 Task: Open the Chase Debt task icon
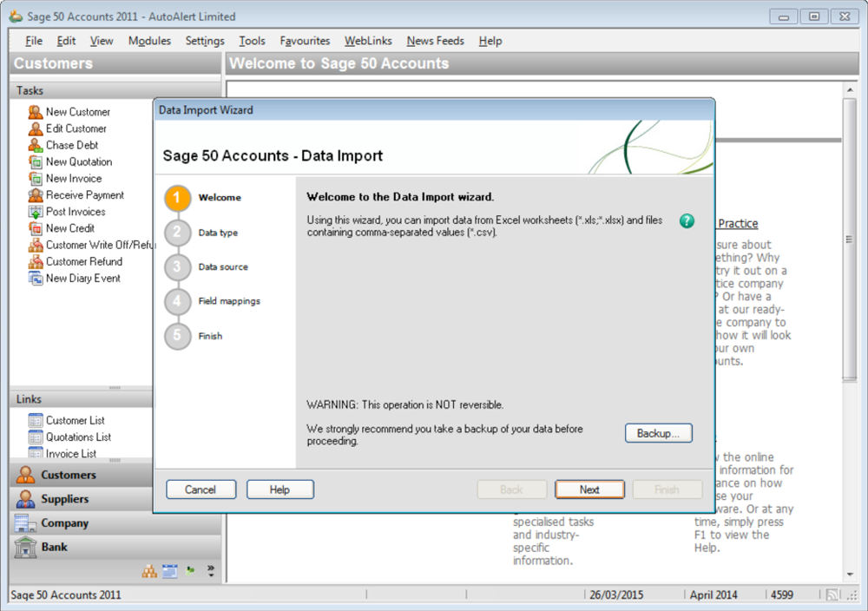[36, 145]
